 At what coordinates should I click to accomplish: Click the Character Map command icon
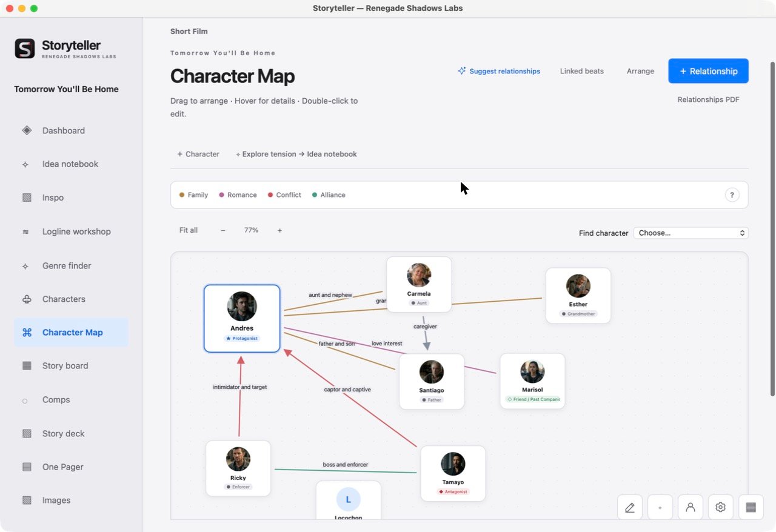(x=27, y=332)
